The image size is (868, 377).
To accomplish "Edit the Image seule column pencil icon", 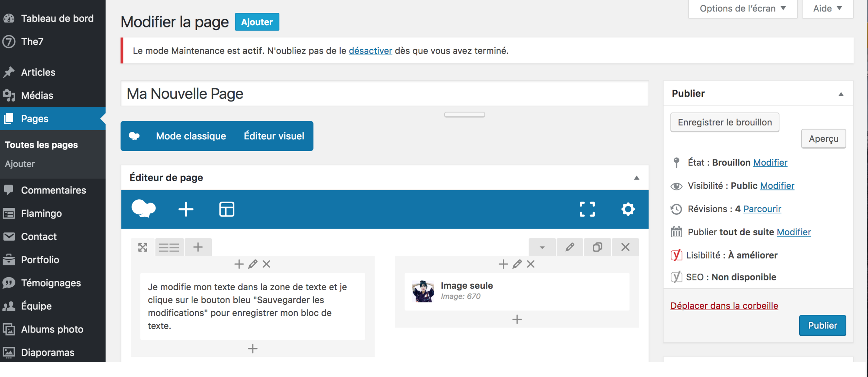I will coord(517,264).
